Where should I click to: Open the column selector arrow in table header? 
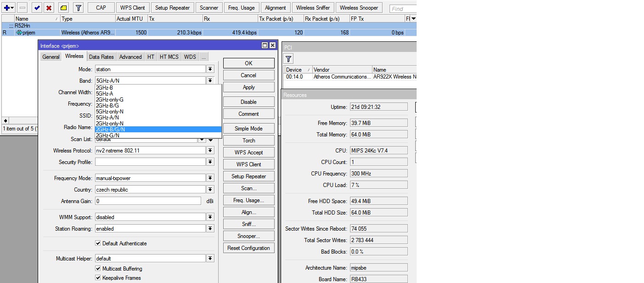pyautogui.click(x=413, y=18)
